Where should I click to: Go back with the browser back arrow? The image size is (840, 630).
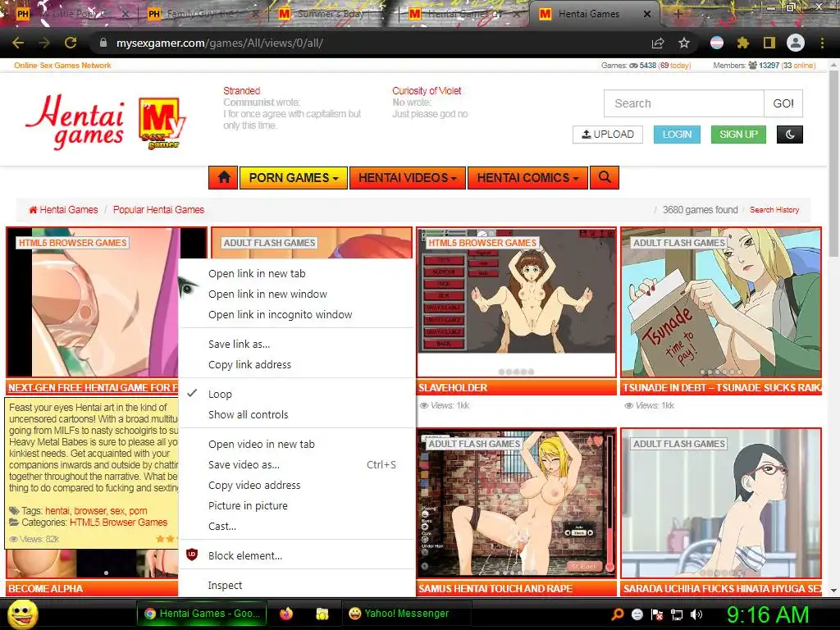point(18,43)
